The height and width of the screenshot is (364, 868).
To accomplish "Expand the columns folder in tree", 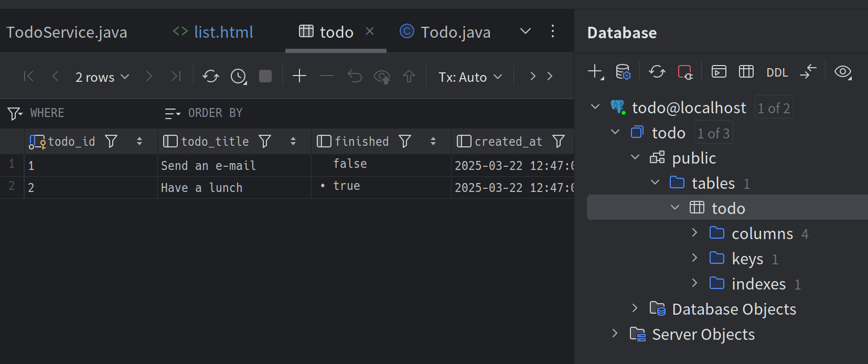I will tap(695, 233).
